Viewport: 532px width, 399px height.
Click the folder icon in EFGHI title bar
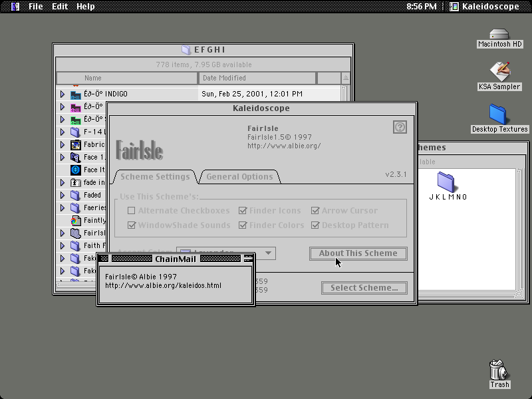186,50
